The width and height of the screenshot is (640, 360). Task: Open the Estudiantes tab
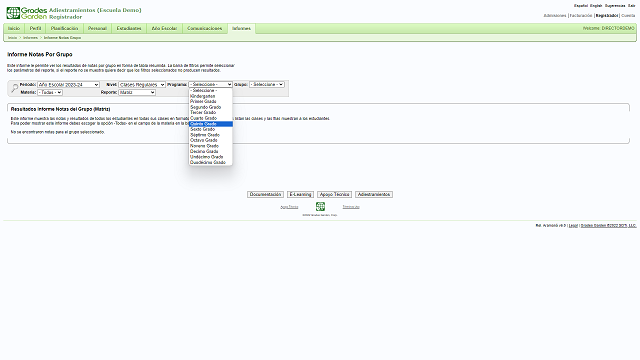(x=129, y=29)
